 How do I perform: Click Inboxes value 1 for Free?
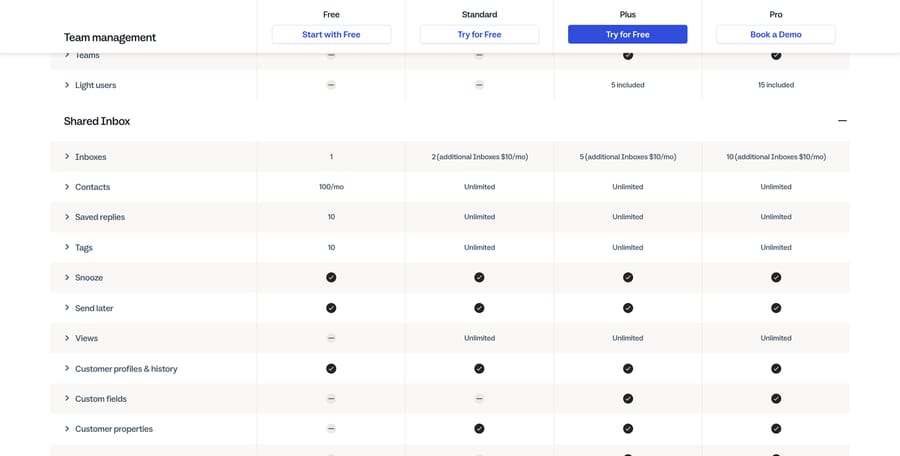331,157
